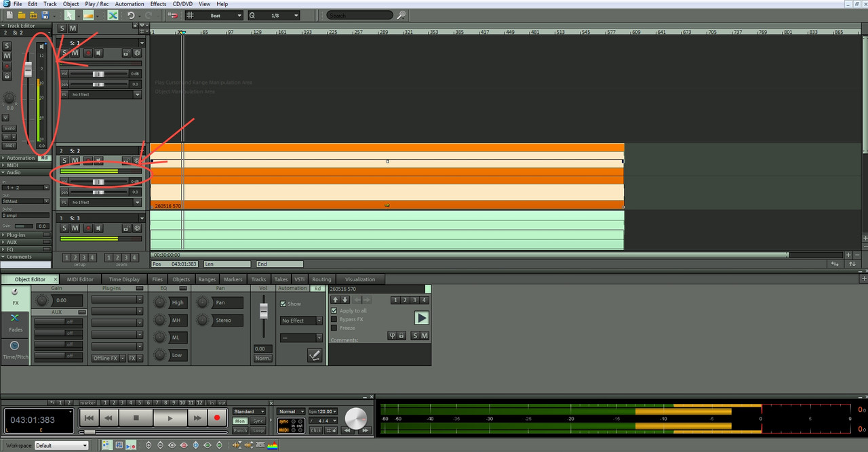Click the phase invert icon in Object Editor

click(392, 335)
